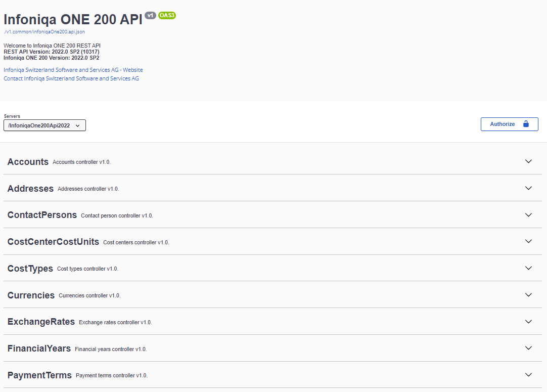Open the infoniqaOne200.api.json link

[x=44, y=32]
